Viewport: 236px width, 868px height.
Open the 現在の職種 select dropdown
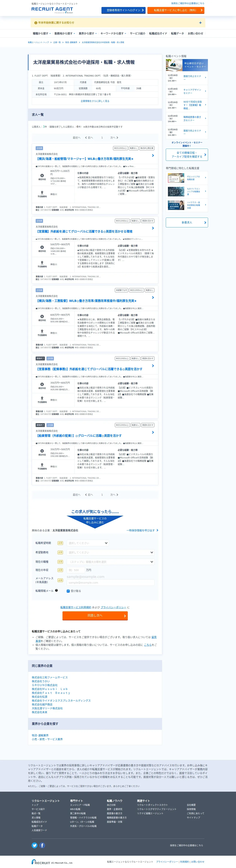pyautogui.click(x=110, y=562)
